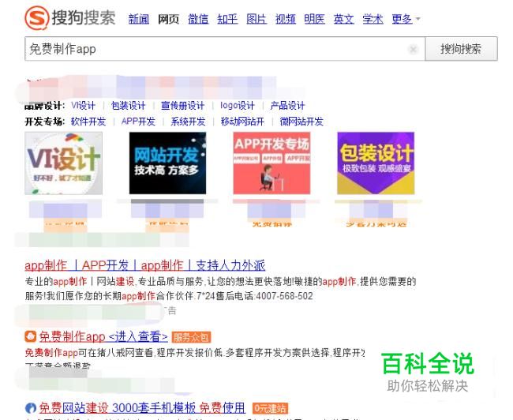
Task: Click the 网站开发 thumbnail image
Action: point(167,163)
